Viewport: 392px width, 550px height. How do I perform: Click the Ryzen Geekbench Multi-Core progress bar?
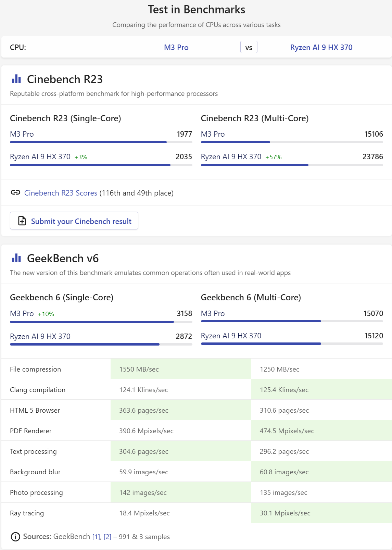point(292,343)
